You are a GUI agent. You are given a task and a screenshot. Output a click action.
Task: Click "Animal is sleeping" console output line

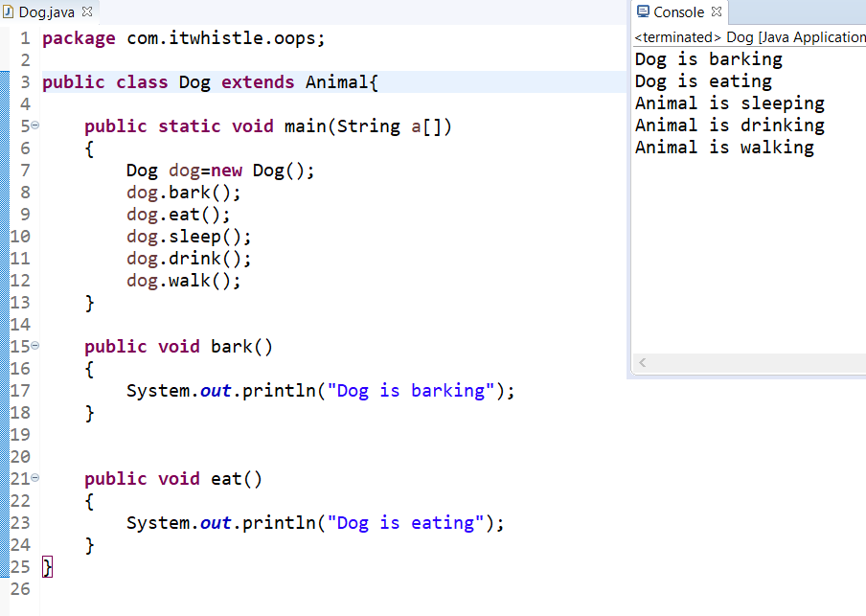pos(729,103)
